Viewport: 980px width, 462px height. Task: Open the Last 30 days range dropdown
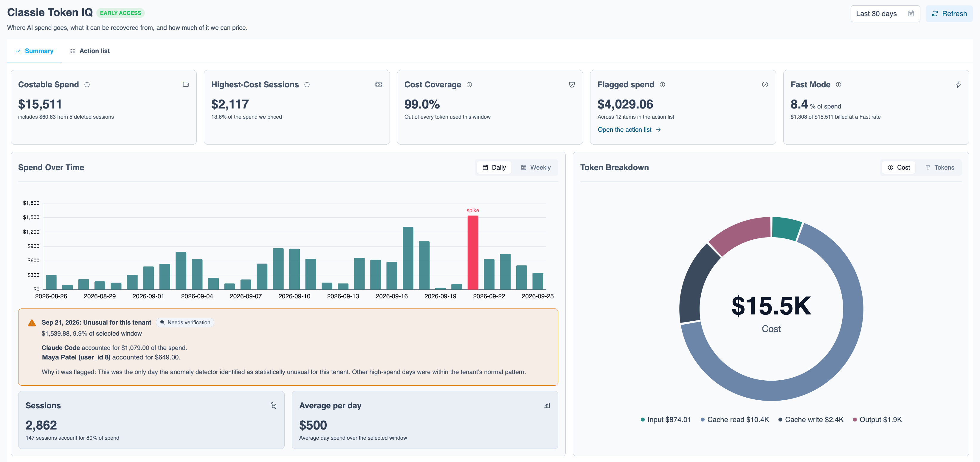click(x=885, y=14)
